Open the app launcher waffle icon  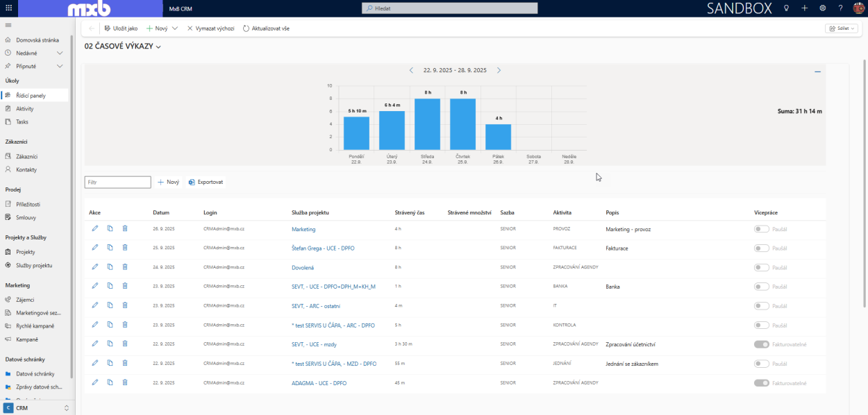click(x=8, y=8)
